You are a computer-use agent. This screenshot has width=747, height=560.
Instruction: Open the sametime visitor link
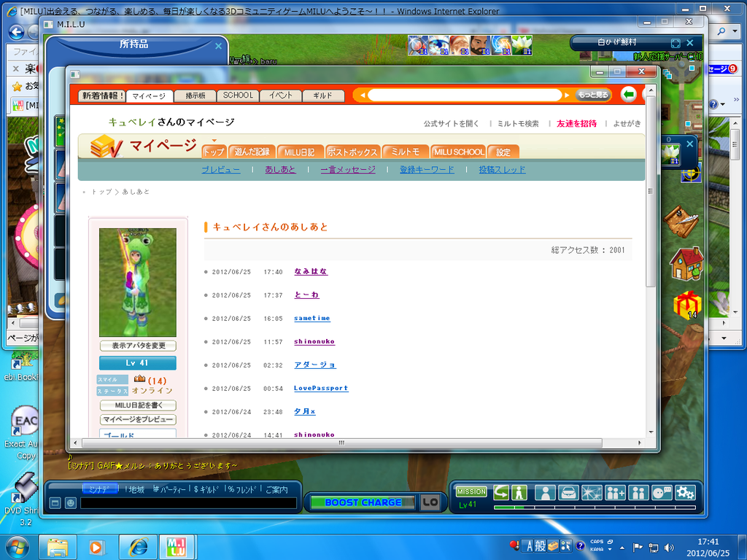(311, 318)
